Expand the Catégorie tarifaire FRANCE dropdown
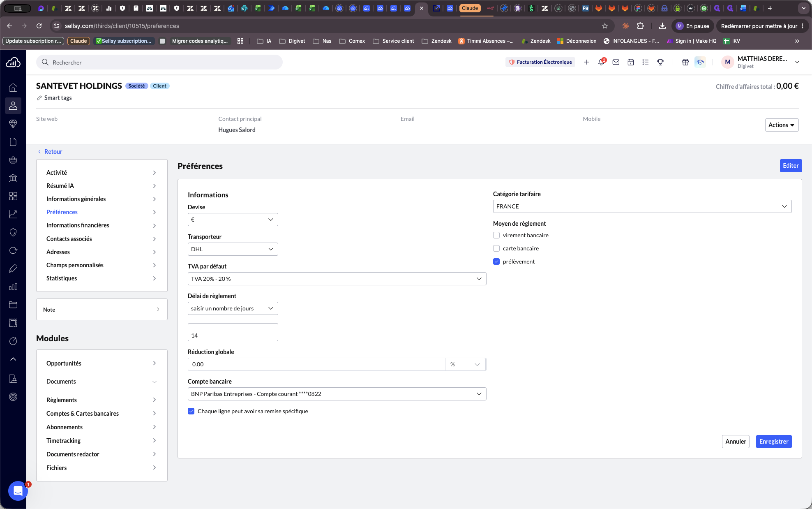Image resolution: width=812 pixels, height=509 pixels. coord(642,206)
